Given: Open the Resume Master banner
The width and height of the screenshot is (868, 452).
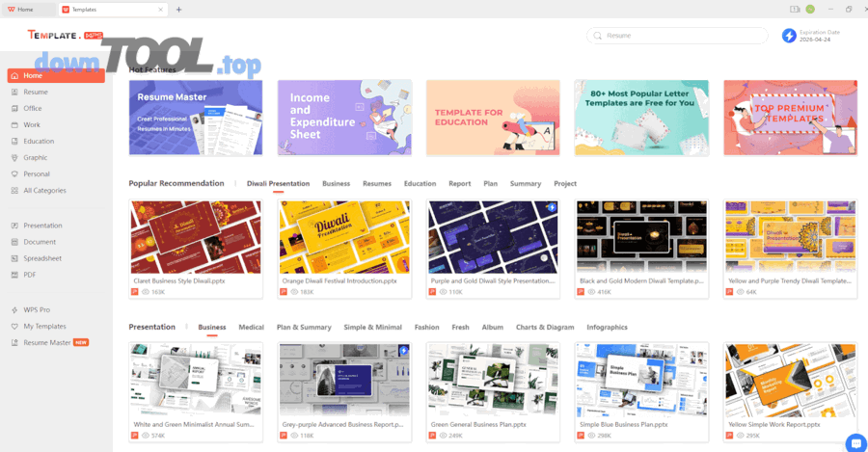Looking at the screenshot, I should (x=196, y=118).
